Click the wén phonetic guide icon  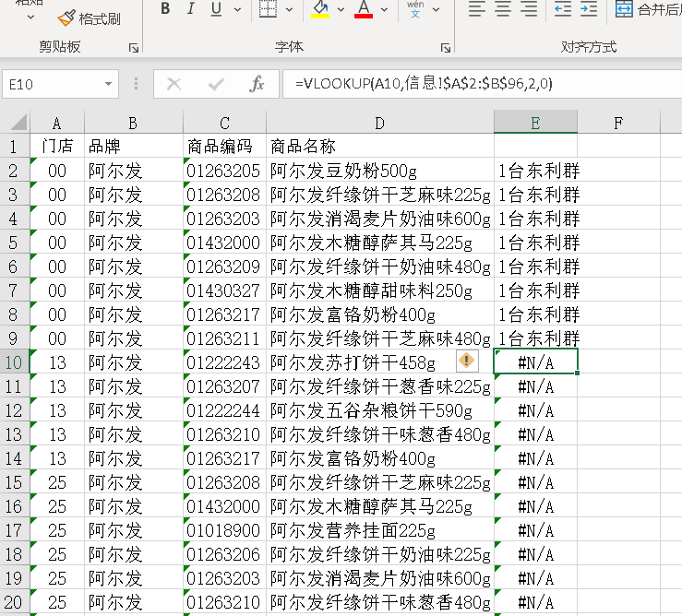coord(415,8)
